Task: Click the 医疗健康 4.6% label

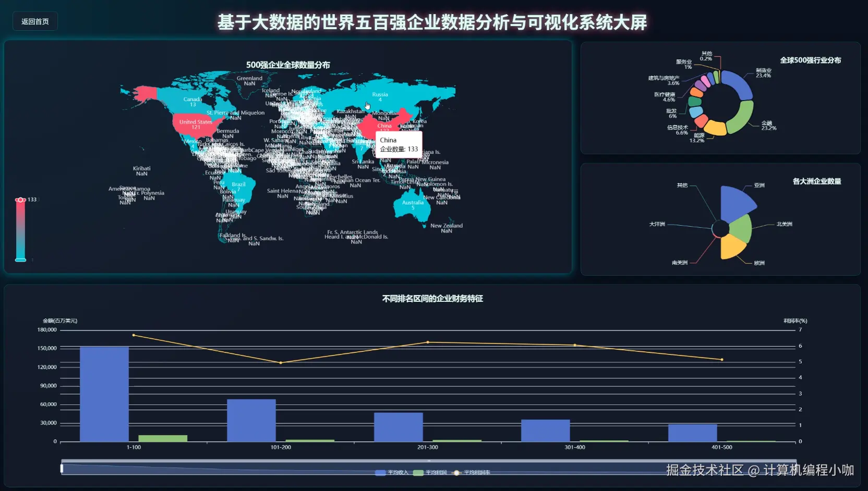Action: (665, 97)
